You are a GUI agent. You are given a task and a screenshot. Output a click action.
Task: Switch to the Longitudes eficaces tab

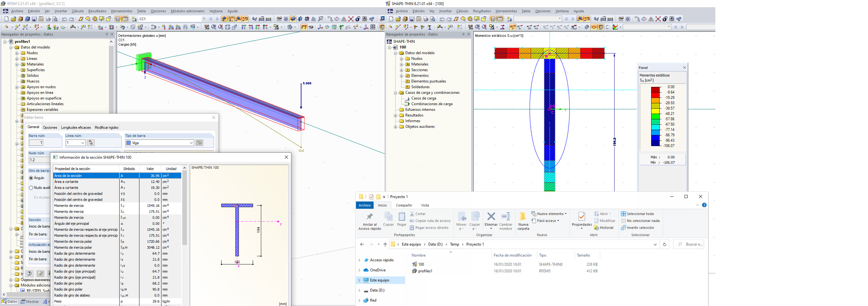[76, 127]
